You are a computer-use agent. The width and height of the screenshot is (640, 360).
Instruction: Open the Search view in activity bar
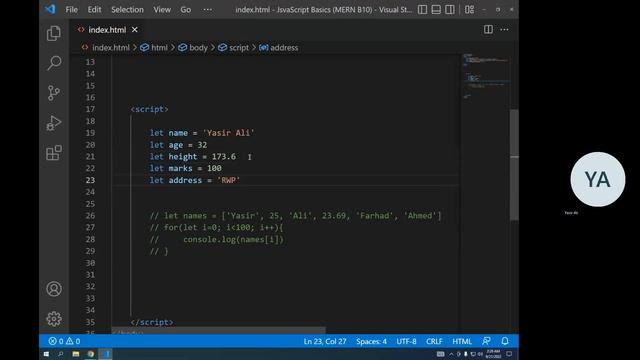point(54,63)
